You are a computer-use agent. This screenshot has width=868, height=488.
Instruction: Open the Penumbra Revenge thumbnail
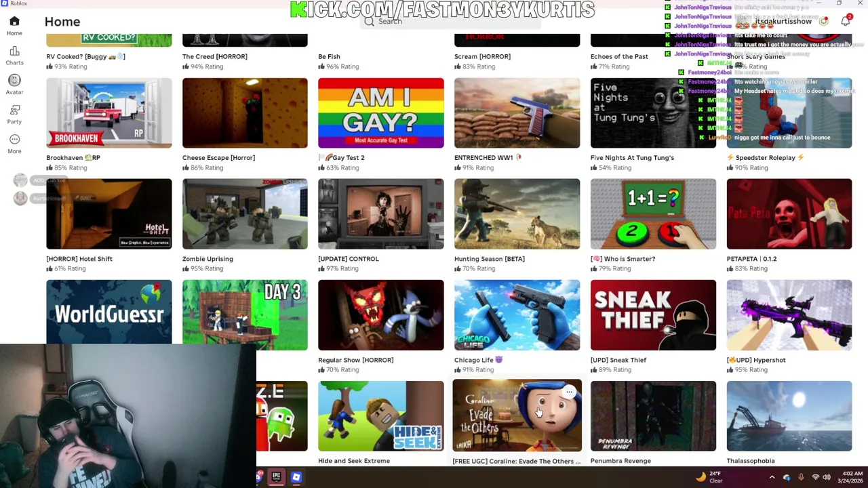click(x=653, y=415)
